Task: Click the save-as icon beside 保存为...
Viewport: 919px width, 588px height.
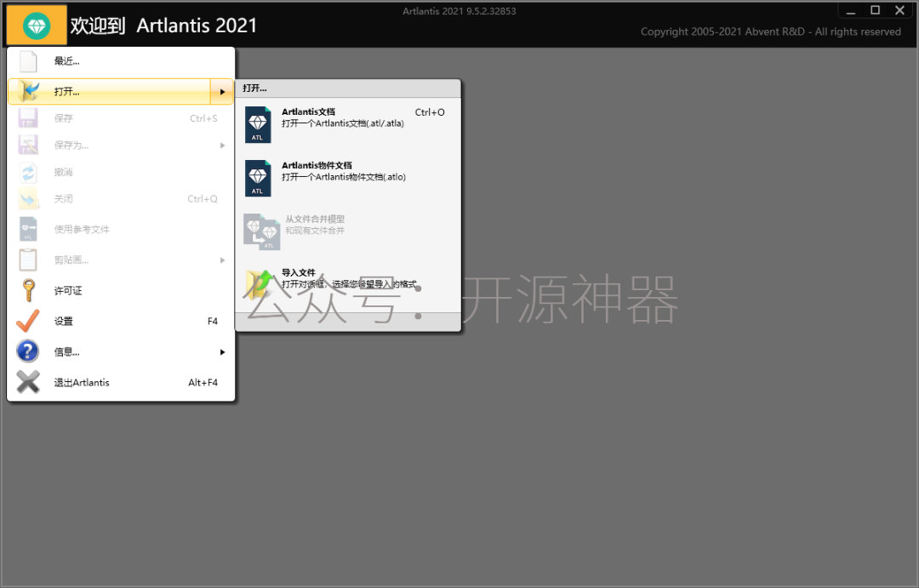Action: tap(28, 145)
